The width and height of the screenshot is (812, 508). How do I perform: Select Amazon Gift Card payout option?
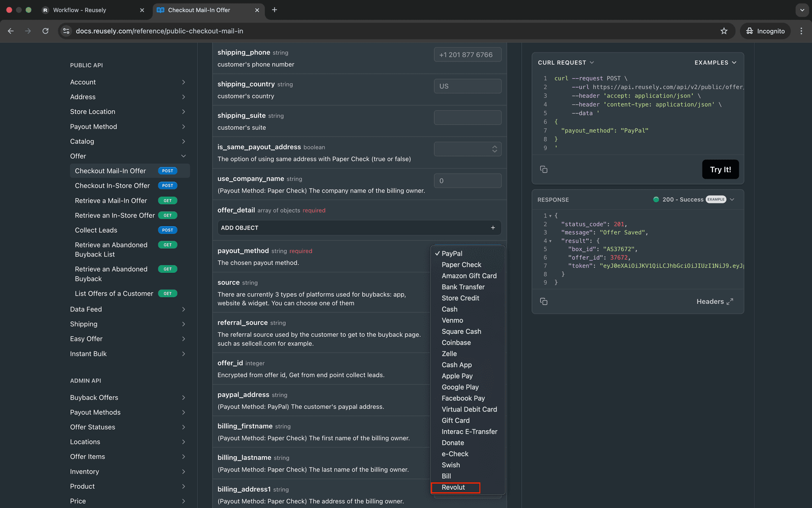point(467,276)
